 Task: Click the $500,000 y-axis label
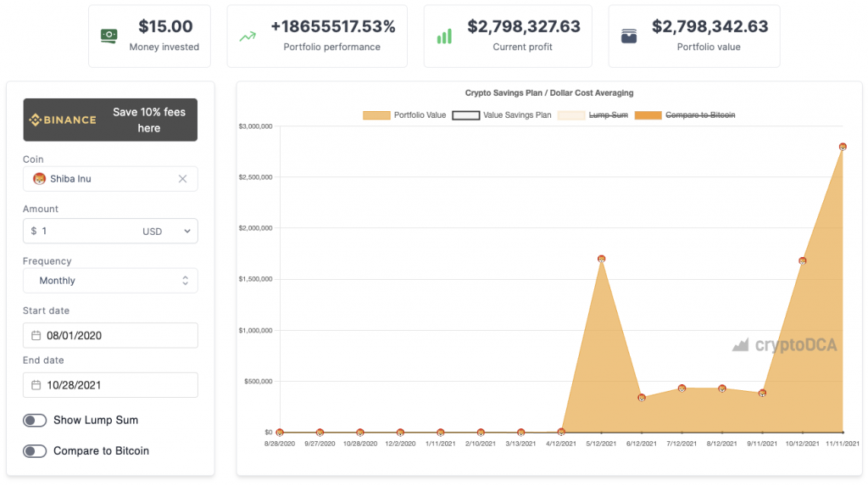258,382
